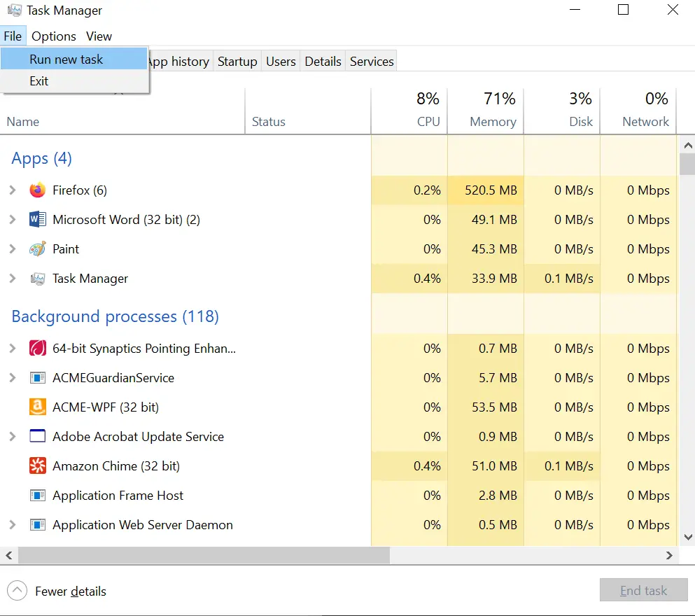Image resolution: width=695 pixels, height=616 pixels.
Task: Click the Synaptics Pointing icon
Action: coord(38,348)
